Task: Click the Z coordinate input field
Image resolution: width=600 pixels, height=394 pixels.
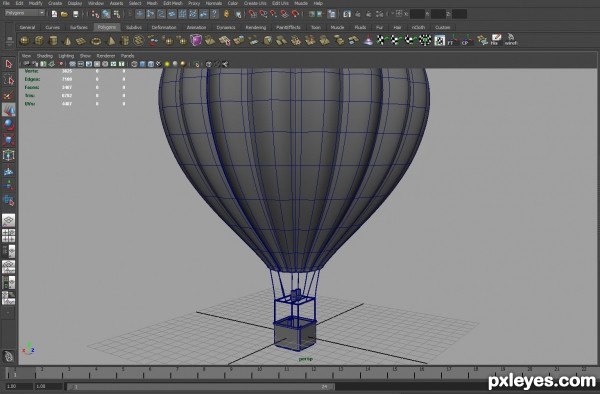Action: [x=459, y=14]
